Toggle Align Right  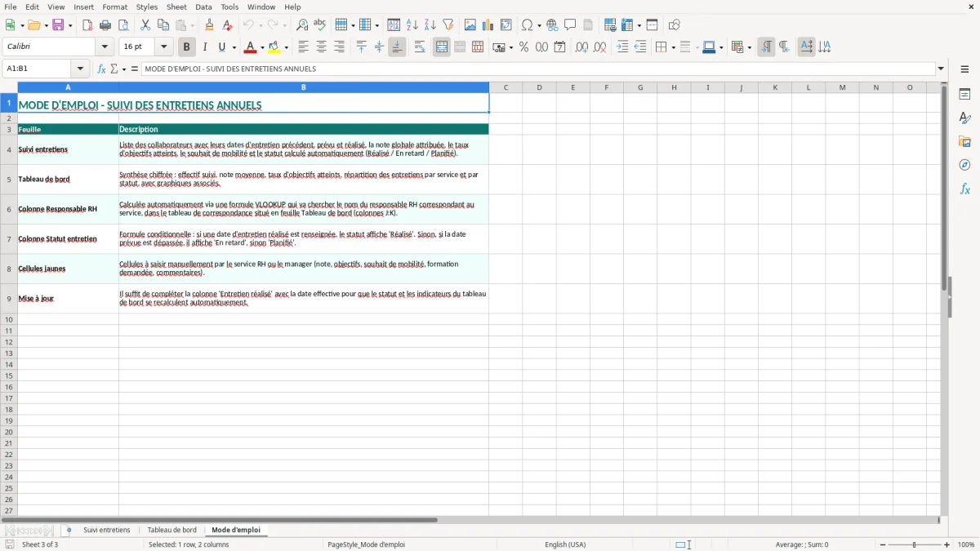pyautogui.click(x=340, y=47)
